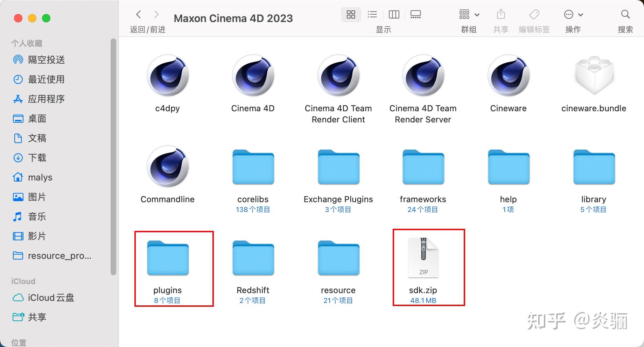644x347 pixels.
Task: Switch to column view
Action: (394, 14)
